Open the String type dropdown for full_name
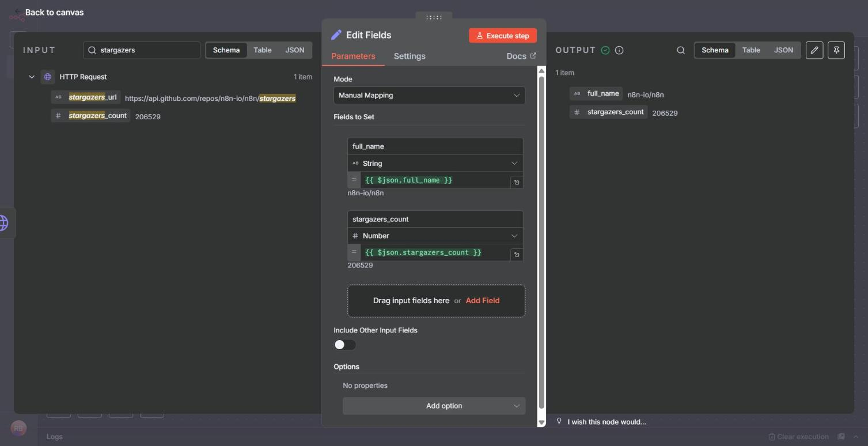 click(435, 163)
